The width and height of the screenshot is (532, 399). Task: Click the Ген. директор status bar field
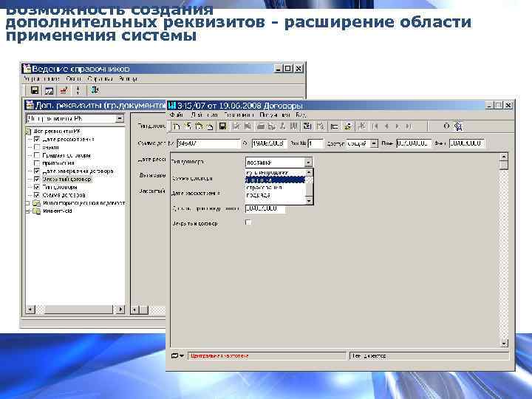(x=429, y=356)
